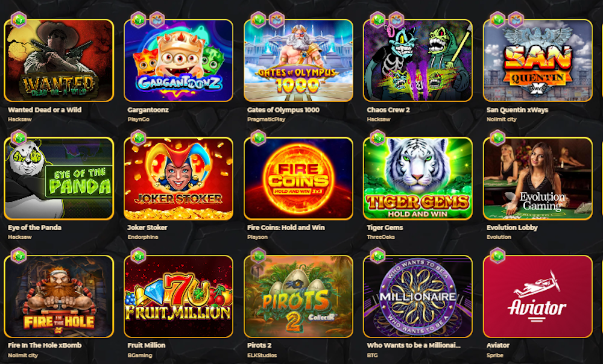The height and width of the screenshot is (364, 603).
Task: Open the Joker Stoker game tile
Action: click(178, 178)
